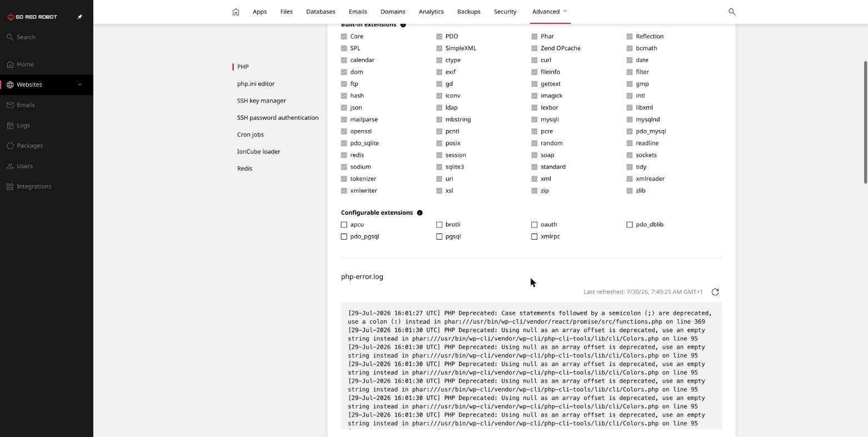Enable the apcu extension checkbox
Screen dimensions: 868x437
[344, 225]
